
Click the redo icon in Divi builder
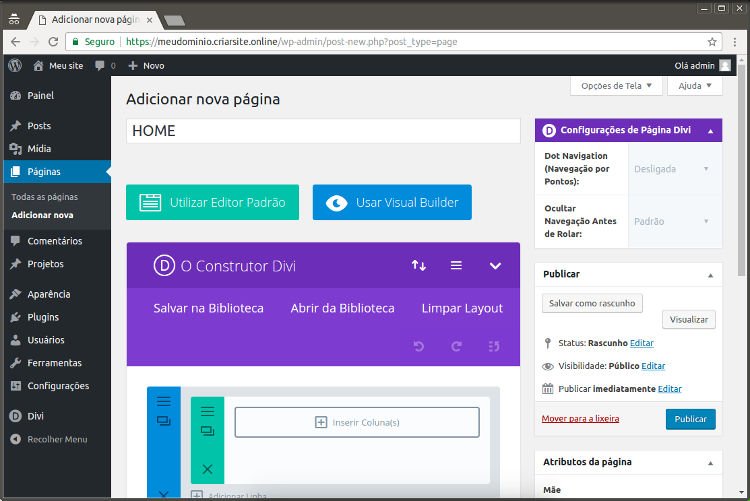pyautogui.click(x=456, y=346)
